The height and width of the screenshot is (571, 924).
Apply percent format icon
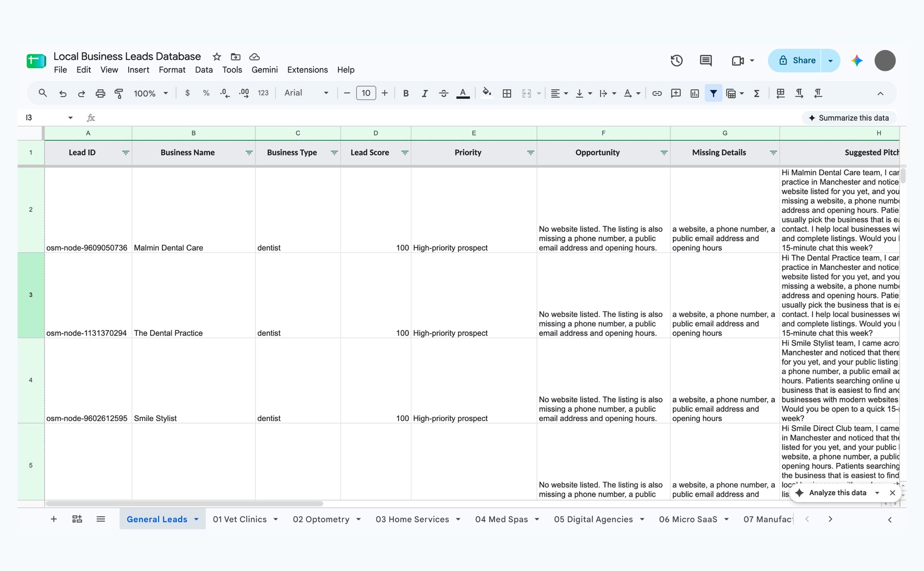206,93
